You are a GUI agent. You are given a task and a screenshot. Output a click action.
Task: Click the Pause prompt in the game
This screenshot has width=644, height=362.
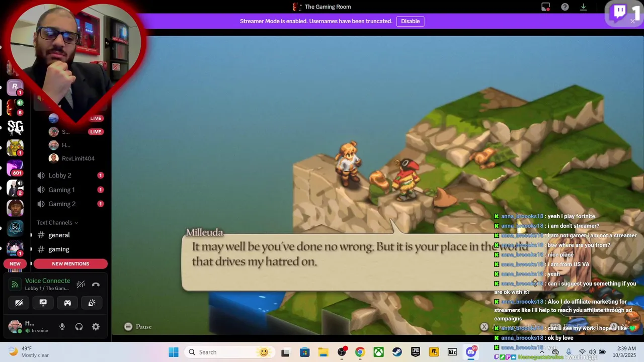138,327
